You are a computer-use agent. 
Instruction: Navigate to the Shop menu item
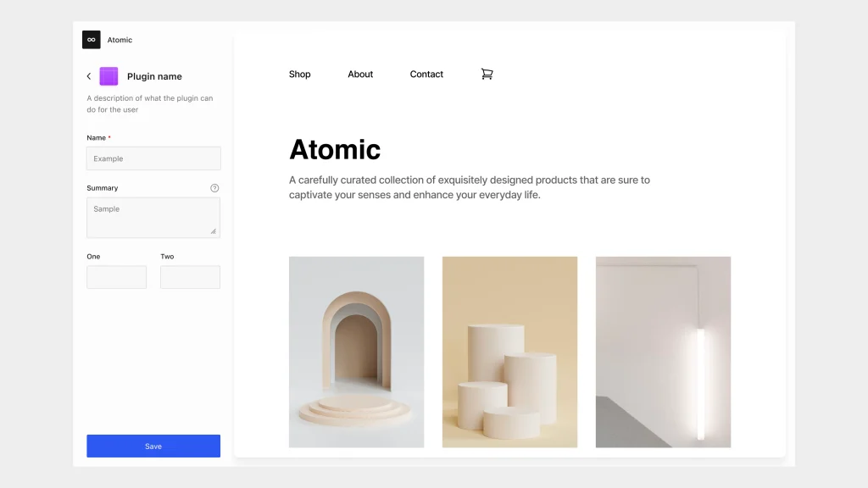pos(299,74)
